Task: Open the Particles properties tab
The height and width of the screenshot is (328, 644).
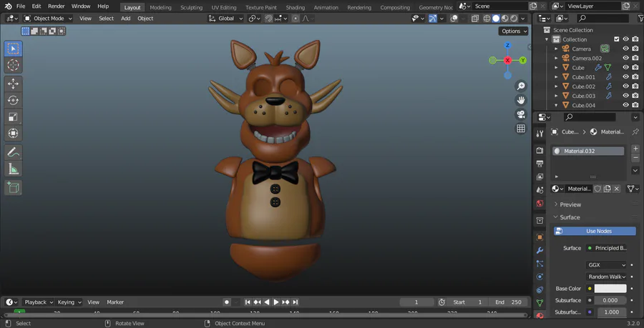Action: 540,264
